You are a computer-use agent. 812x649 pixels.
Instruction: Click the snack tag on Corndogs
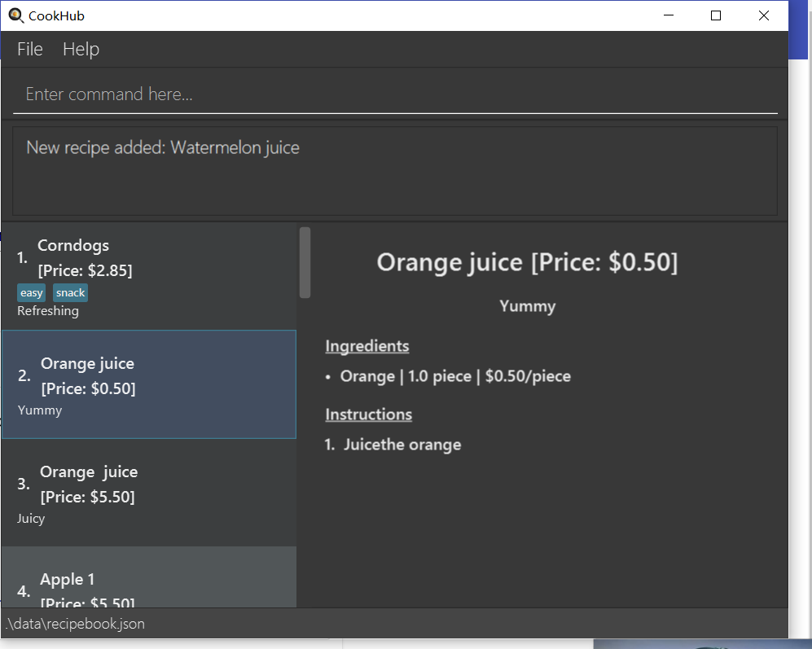click(70, 292)
